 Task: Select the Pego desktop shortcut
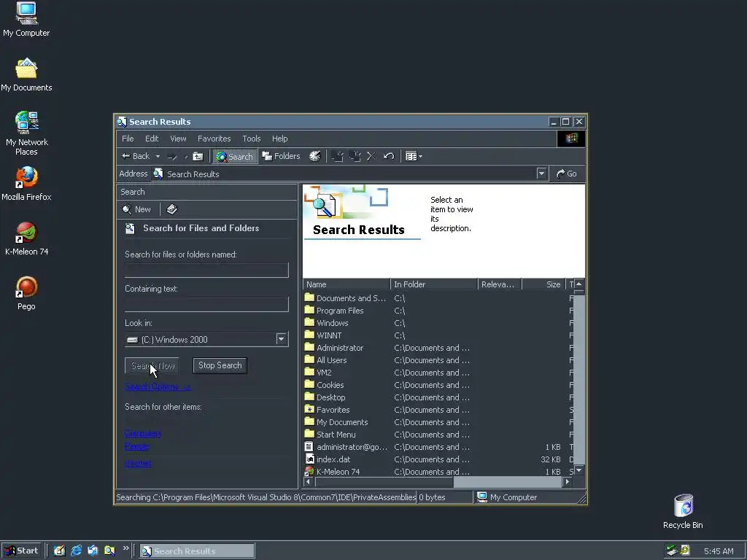26,293
